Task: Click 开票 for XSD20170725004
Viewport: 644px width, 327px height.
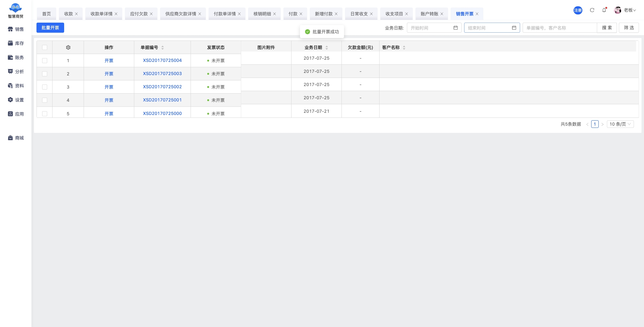Action: (x=109, y=61)
